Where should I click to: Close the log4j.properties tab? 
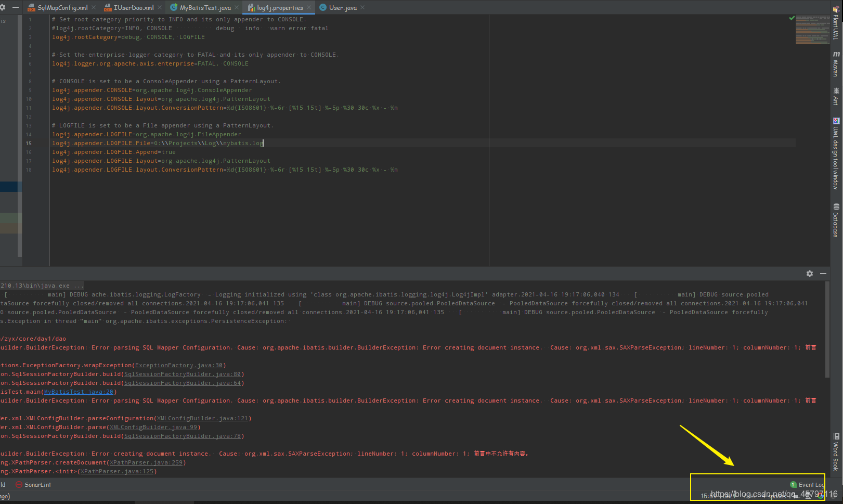tap(309, 8)
